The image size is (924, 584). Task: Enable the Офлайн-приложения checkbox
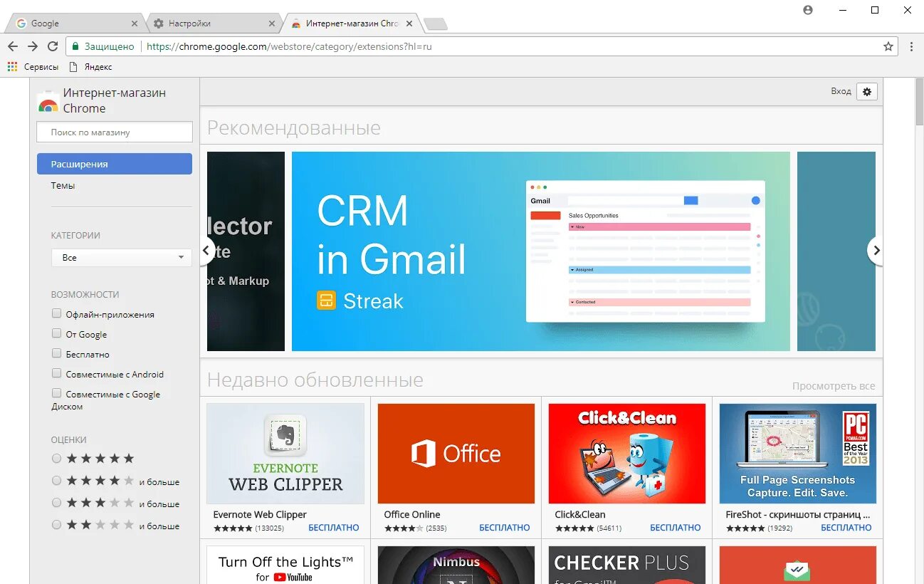57,313
